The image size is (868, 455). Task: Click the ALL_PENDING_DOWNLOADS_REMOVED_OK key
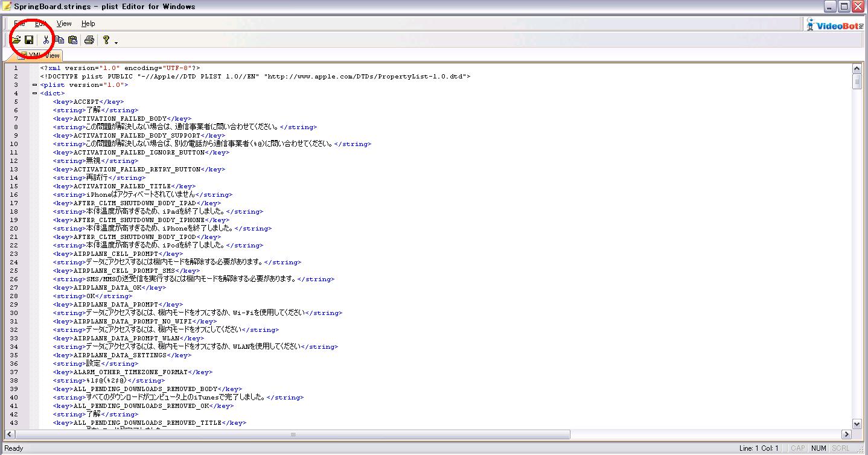143,406
